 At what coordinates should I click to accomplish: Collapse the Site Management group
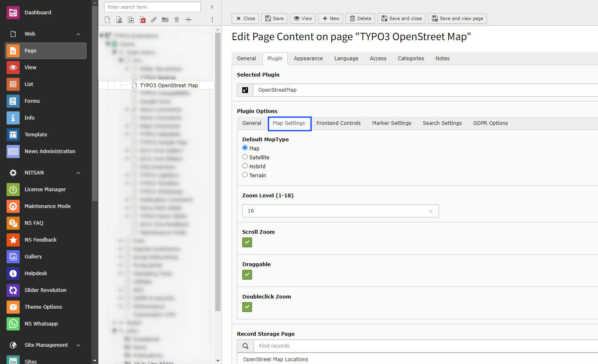pyautogui.click(x=78, y=345)
